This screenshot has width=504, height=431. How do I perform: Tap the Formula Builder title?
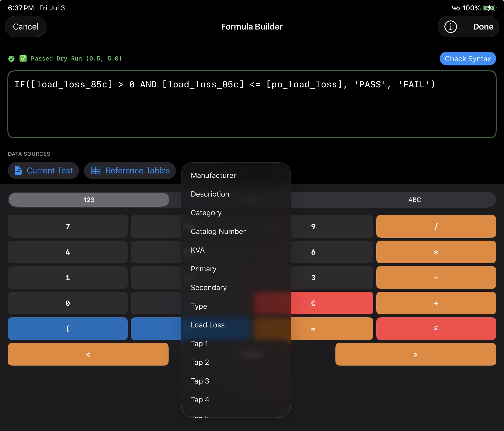(252, 27)
